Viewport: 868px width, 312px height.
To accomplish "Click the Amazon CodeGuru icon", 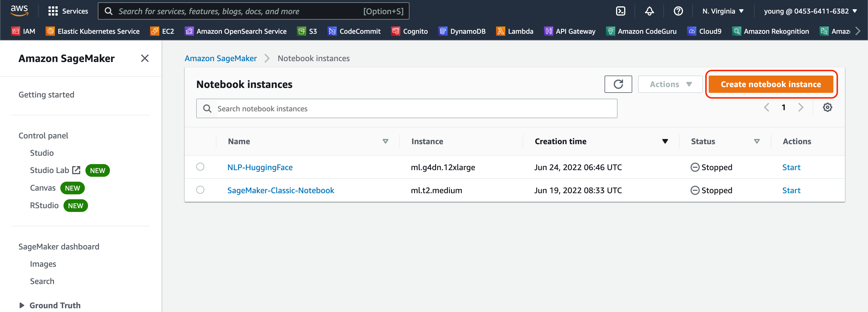I will coord(610,31).
